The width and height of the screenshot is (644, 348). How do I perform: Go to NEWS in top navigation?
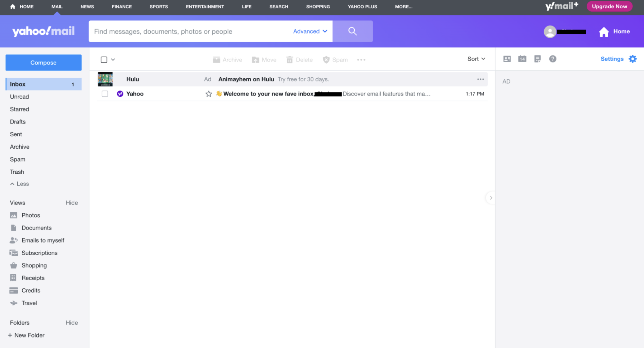87,7
